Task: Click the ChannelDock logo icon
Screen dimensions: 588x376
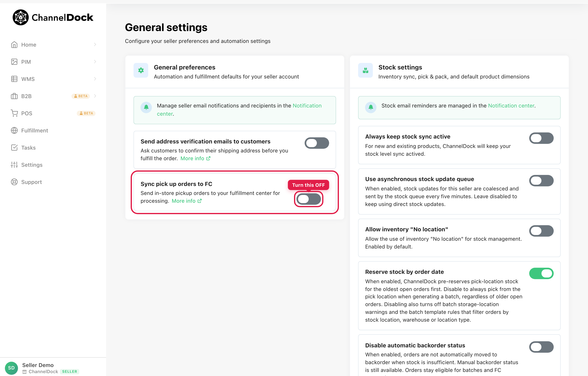Action: click(20, 17)
